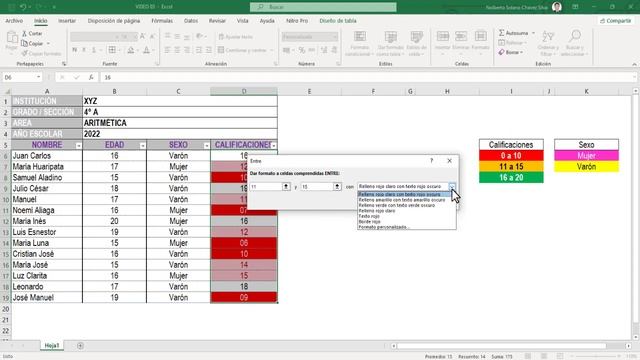Click the Copiar icon in clipboard group
The image size is (640, 360).
coord(24,43)
